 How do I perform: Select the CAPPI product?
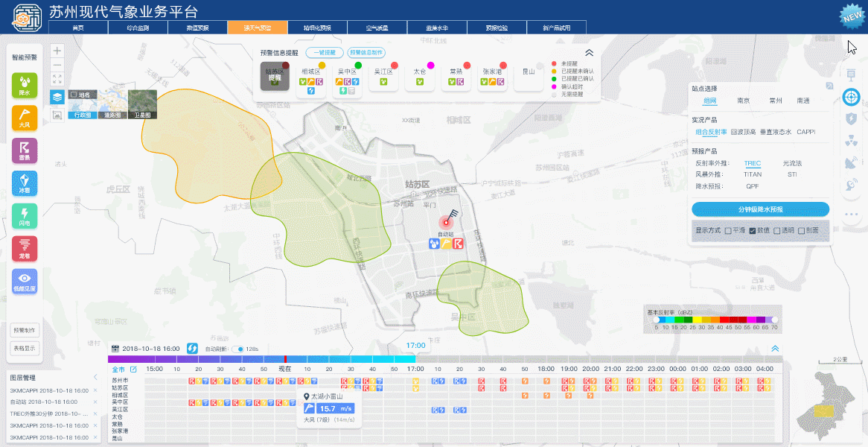(x=806, y=132)
